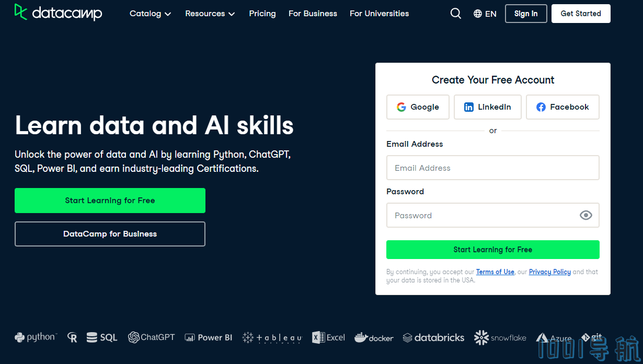Toggle password visibility eye icon

click(585, 215)
